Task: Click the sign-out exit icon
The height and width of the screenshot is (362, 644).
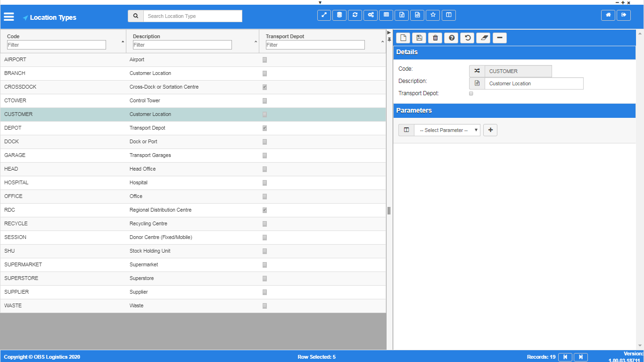Action: [624, 15]
